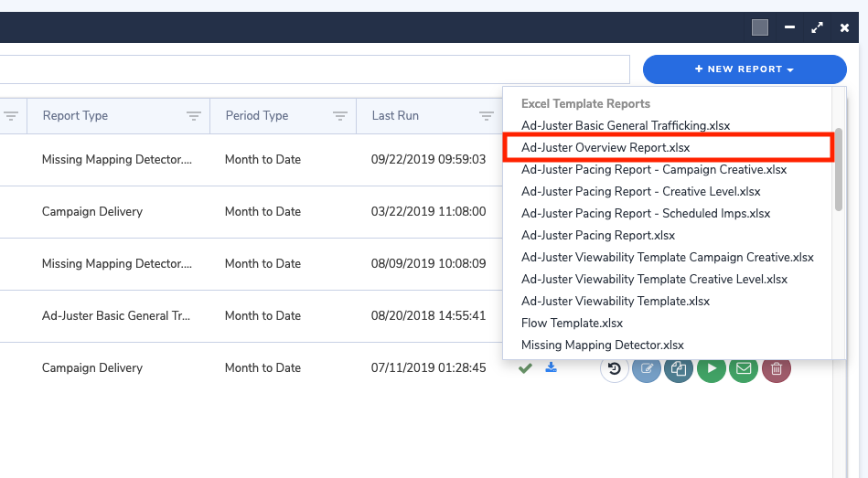Sort by Period Type column header

point(257,116)
